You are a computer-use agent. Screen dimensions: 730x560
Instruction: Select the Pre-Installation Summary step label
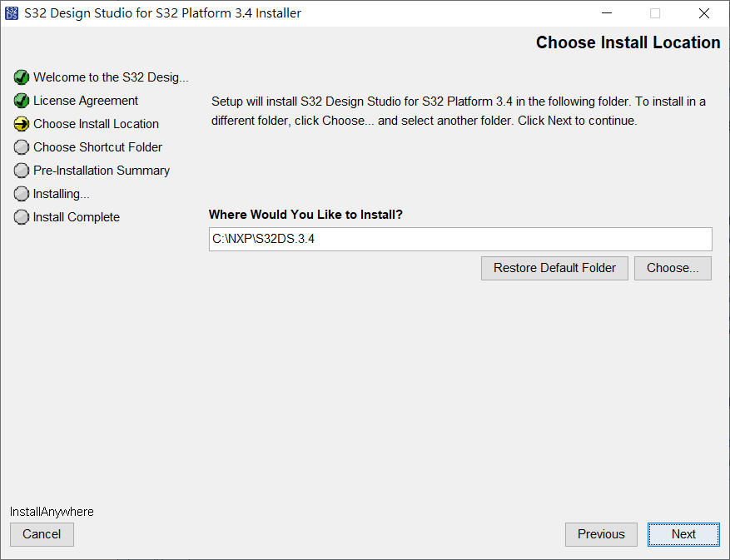[102, 171]
